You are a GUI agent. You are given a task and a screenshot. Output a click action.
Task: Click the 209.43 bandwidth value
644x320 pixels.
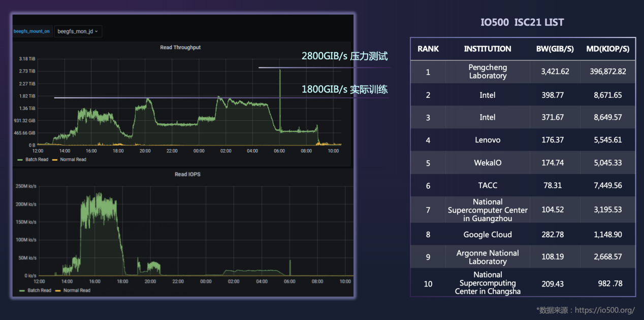click(553, 283)
